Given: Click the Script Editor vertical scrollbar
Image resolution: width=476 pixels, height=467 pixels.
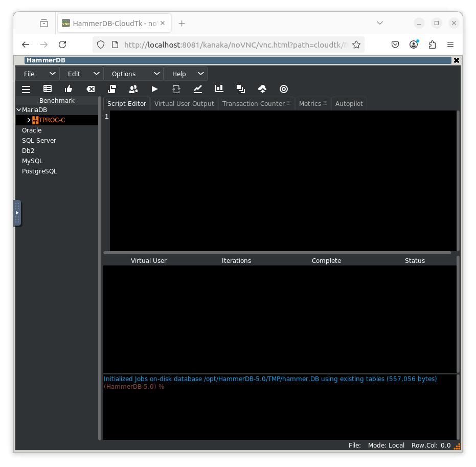Looking at the screenshot, I should pyautogui.click(x=458, y=181).
